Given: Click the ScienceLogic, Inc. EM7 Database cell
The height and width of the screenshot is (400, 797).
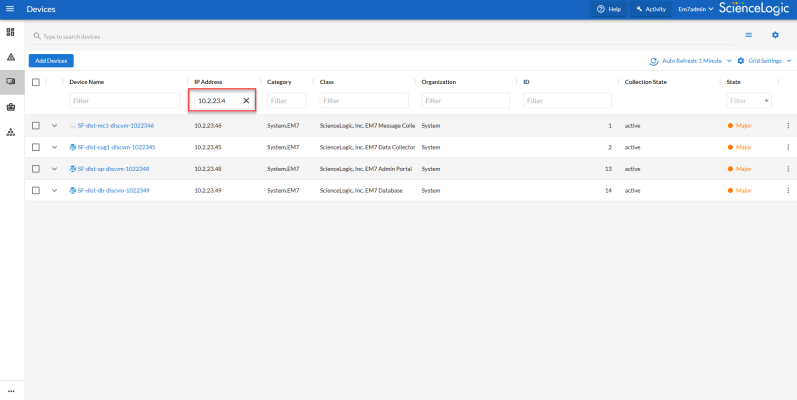Looking at the screenshot, I should pos(361,191).
